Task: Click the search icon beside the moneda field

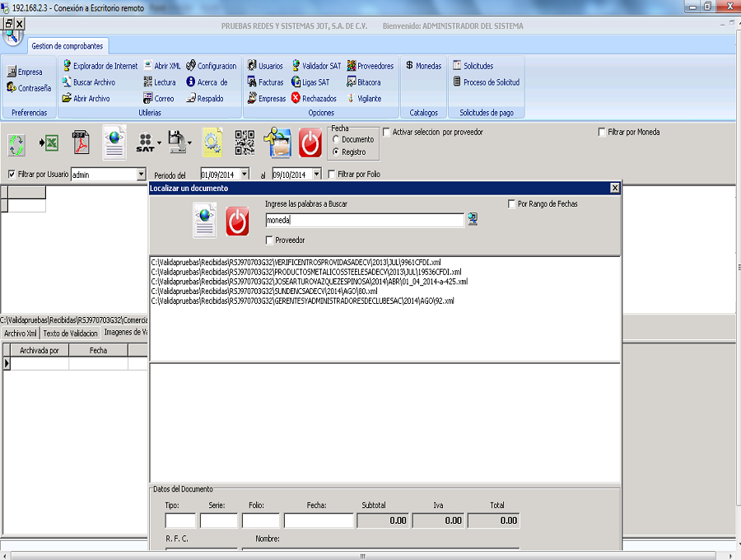Action: pyautogui.click(x=473, y=219)
